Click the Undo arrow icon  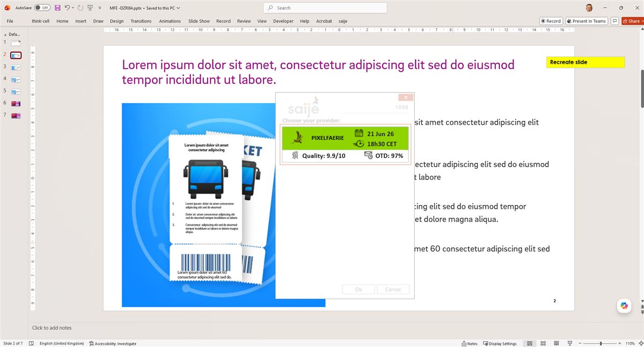pos(67,8)
